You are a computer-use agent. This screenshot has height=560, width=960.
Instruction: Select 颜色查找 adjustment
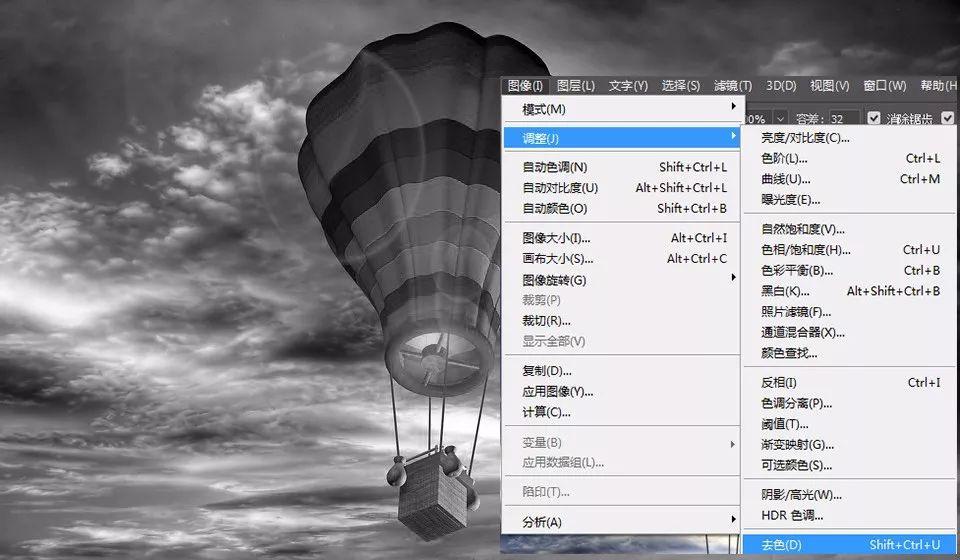(850, 353)
